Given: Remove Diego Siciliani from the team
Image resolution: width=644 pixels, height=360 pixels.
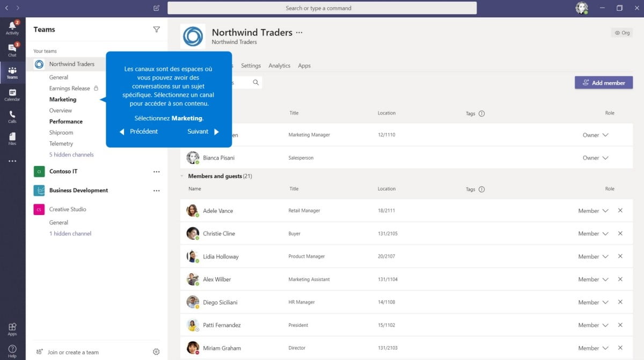Looking at the screenshot, I should click(x=620, y=302).
